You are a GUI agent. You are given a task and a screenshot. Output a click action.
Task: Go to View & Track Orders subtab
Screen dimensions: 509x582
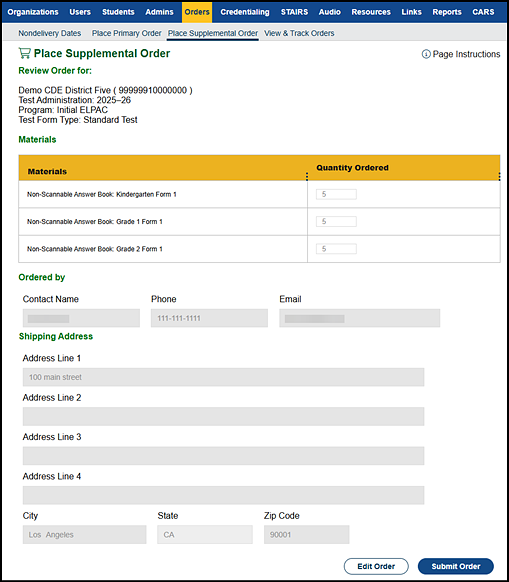click(x=299, y=33)
